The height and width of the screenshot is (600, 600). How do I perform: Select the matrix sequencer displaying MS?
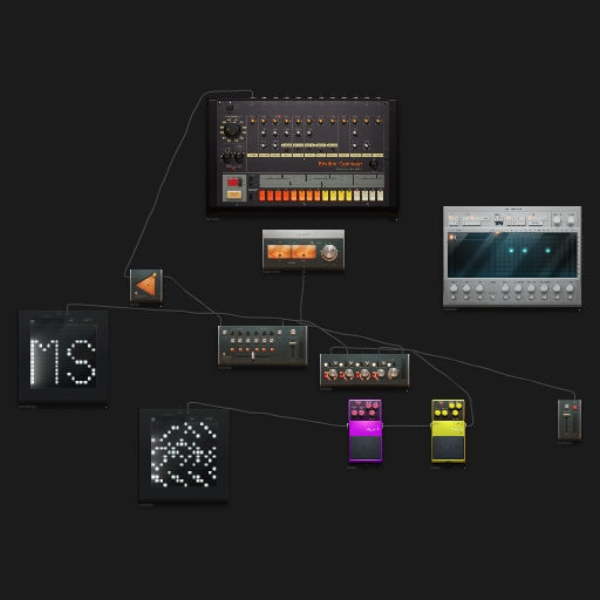click(x=64, y=357)
